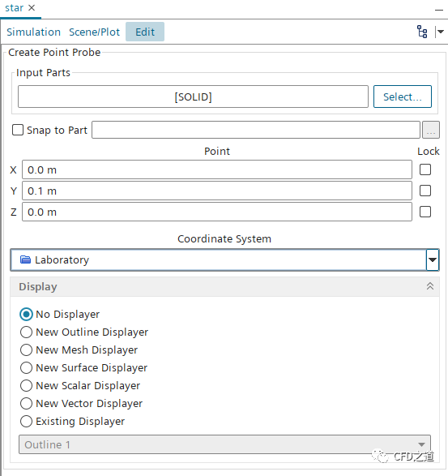Screen dimensions: 448x476
Task: Close the star tab
Action: click(32, 8)
